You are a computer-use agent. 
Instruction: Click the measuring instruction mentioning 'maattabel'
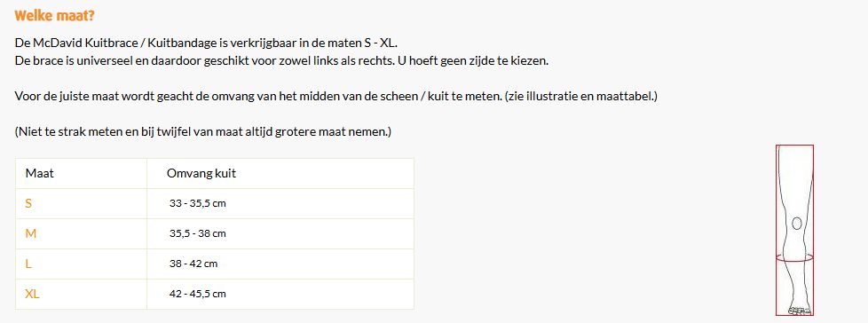(336, 97)
